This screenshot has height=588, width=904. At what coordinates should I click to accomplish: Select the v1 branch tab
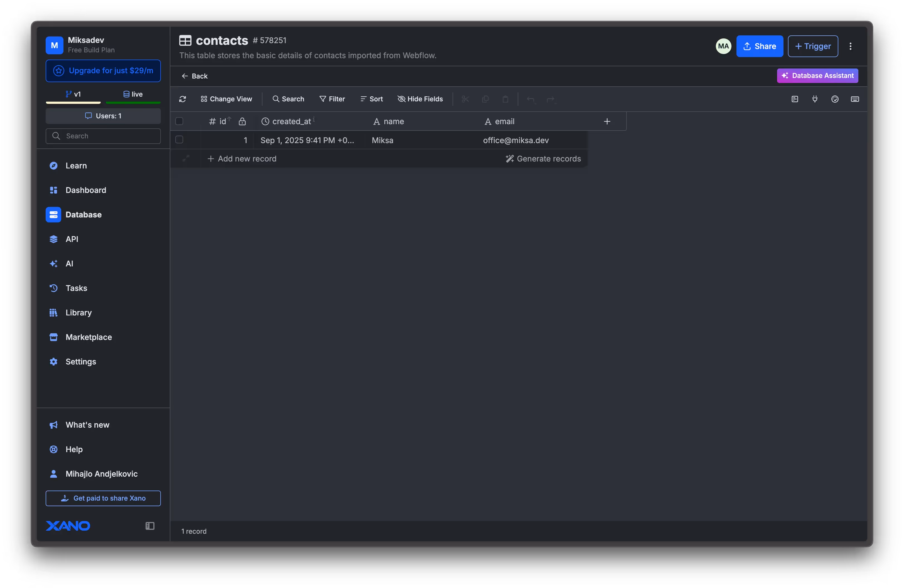point(73,94)
